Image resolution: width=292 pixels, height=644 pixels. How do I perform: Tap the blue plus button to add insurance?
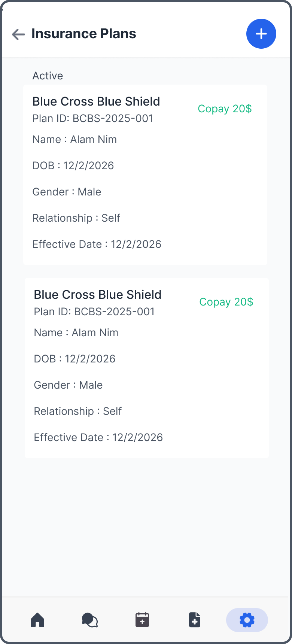point(261,34)
